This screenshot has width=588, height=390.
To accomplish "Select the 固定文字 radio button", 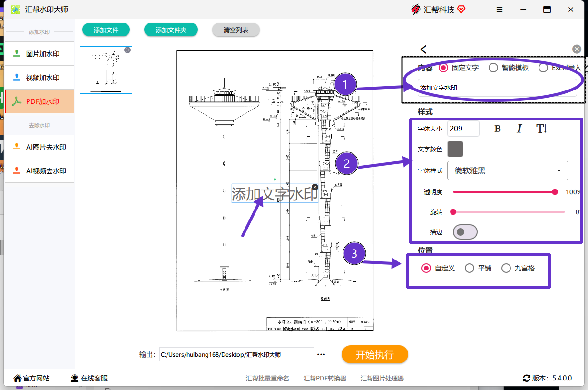I will [x=443, y=68].
